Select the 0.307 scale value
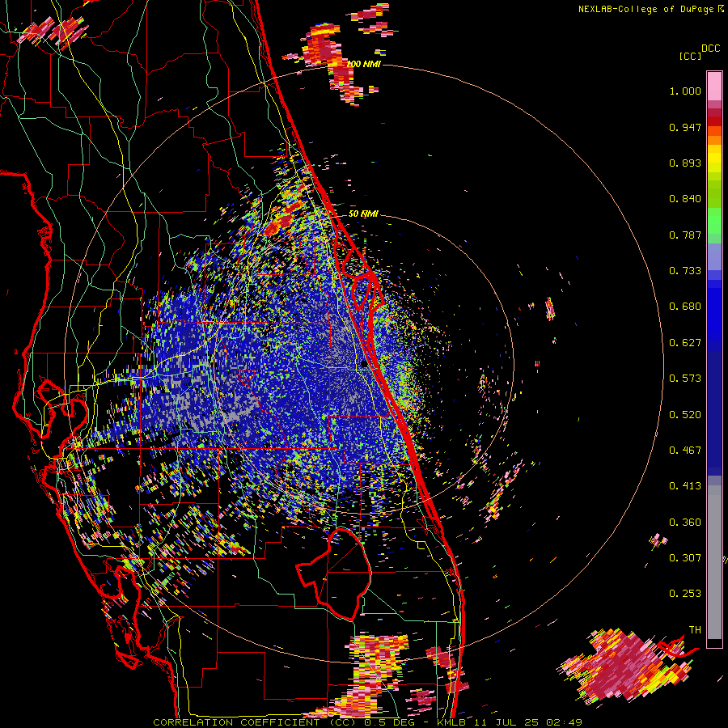728x728 pixels. tap(685, 558)
